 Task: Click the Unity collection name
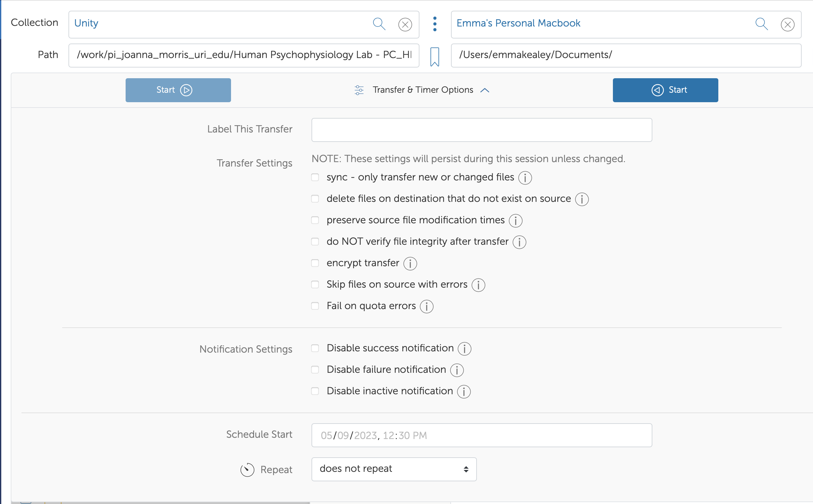[86, 23]
